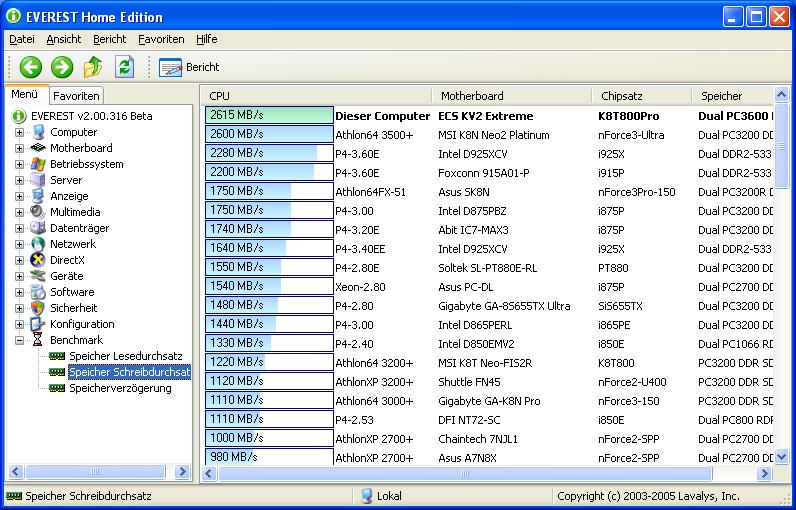
Task: Click the 2615 MB/s result bar
Action: click(x=269, y=115)
